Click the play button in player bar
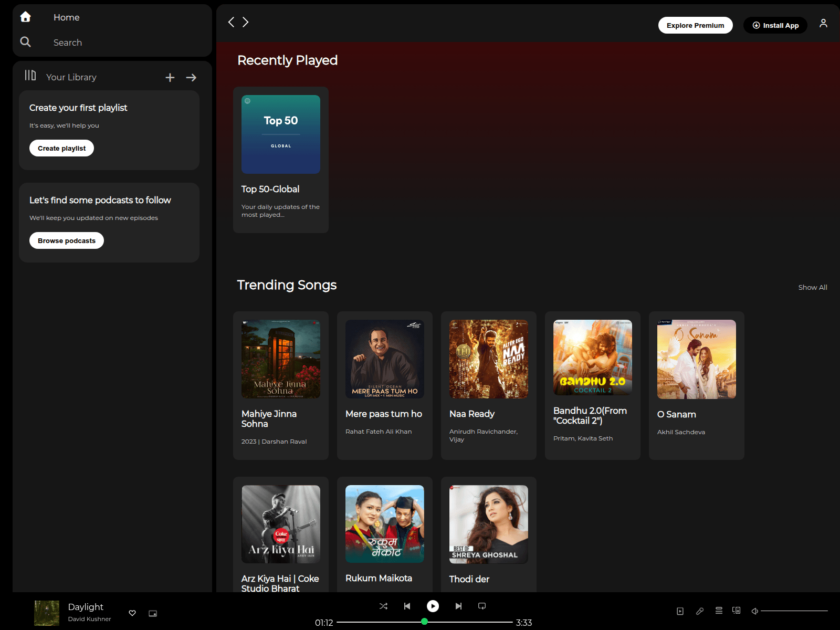This screenshot has width=840, height=630. 433,606
